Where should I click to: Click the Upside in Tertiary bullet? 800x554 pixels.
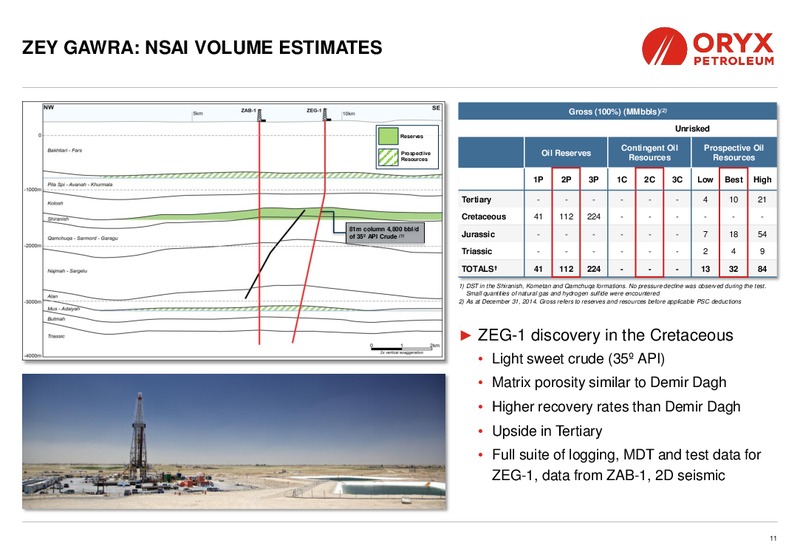[x=547, y=431]
